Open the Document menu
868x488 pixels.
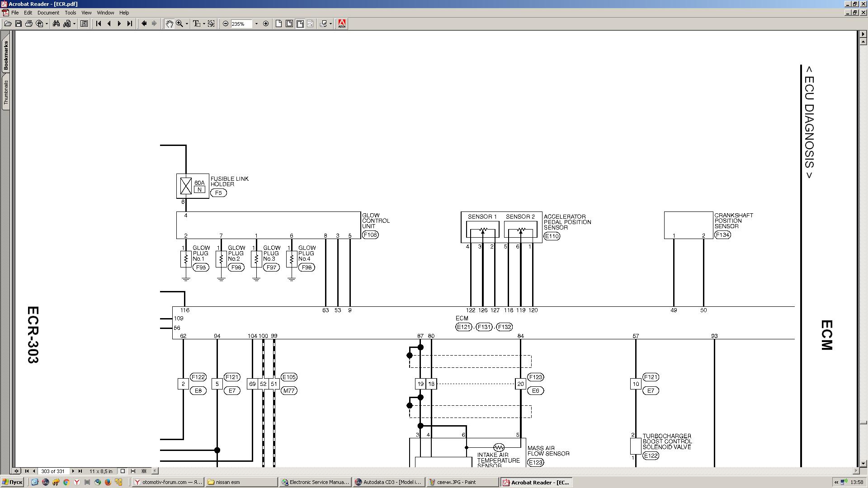[48, 13]
